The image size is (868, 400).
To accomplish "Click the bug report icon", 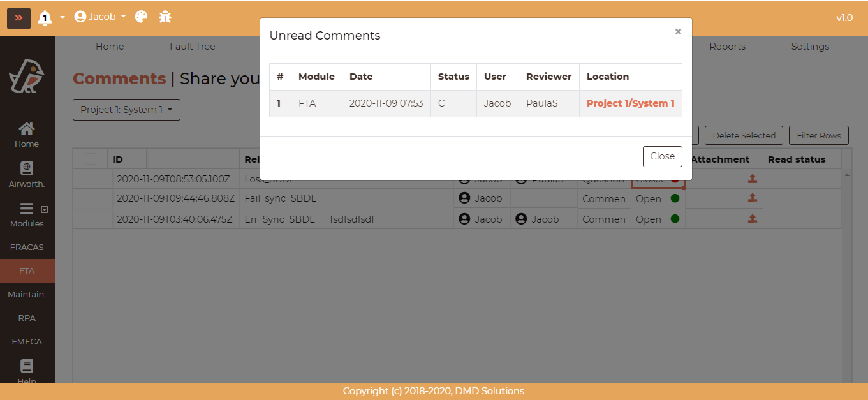I will pyautogui.click(x=165, y=17).
